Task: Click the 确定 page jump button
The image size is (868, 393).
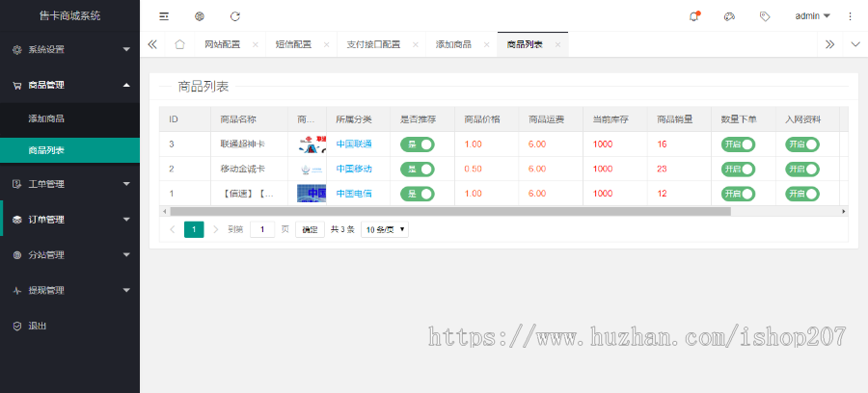Action: click(x=310, y=229)
